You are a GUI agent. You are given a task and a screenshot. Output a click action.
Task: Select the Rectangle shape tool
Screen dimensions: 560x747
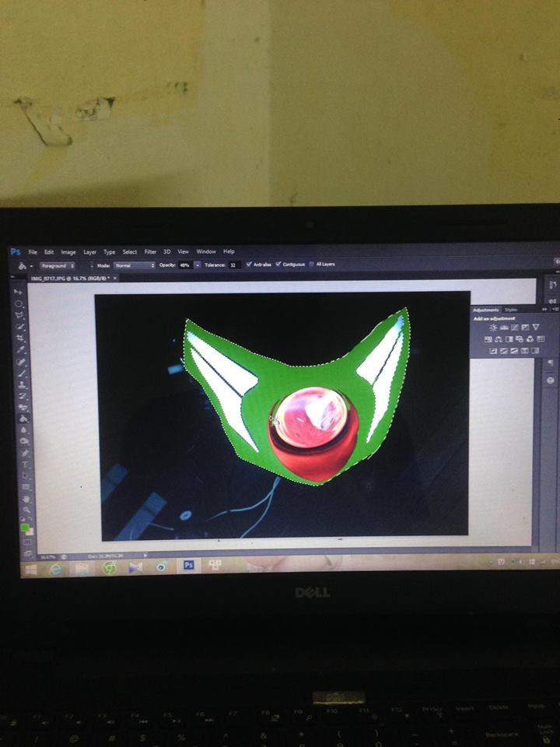click(25, 486)
